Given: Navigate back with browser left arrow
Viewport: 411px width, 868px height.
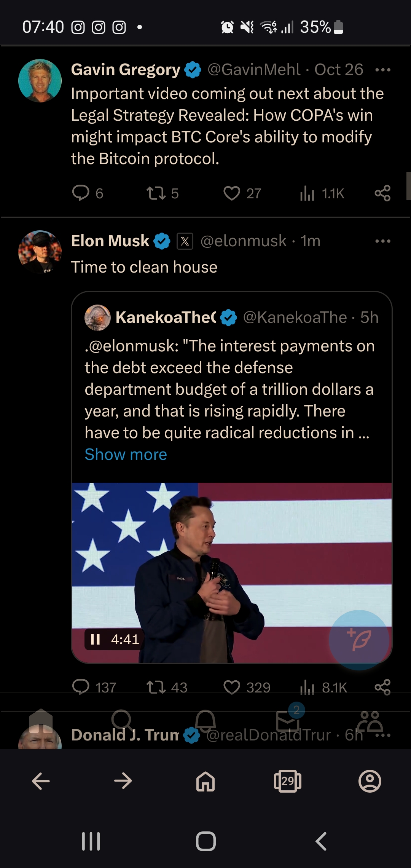Looking at the screenshot, I should (41, 781).
